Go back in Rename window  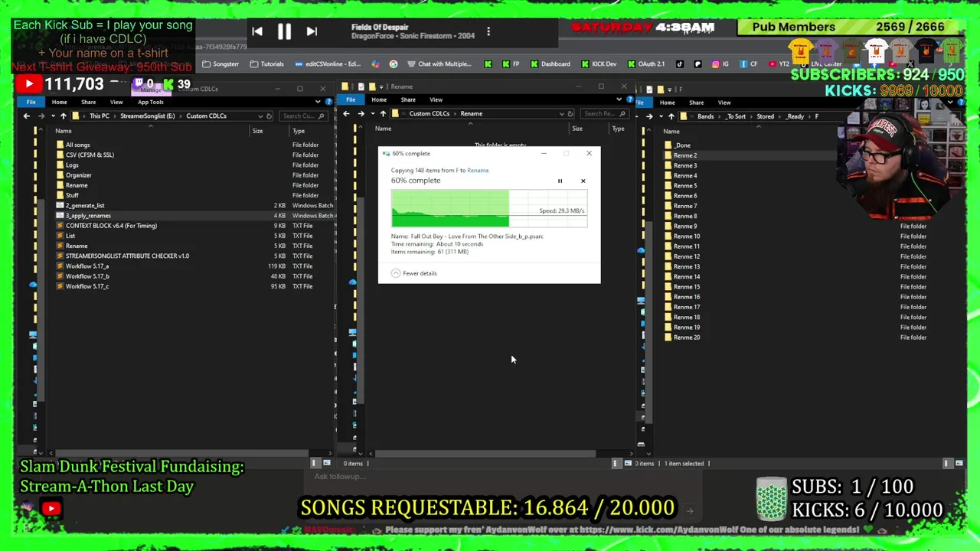346,114
